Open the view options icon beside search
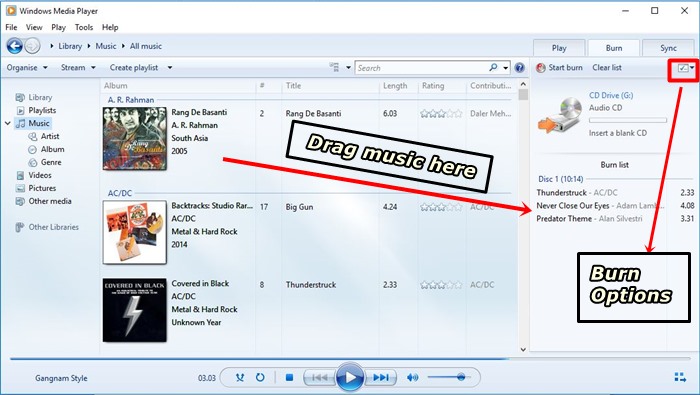The width and height of the screenshot is (700, 395). (334, 67)
